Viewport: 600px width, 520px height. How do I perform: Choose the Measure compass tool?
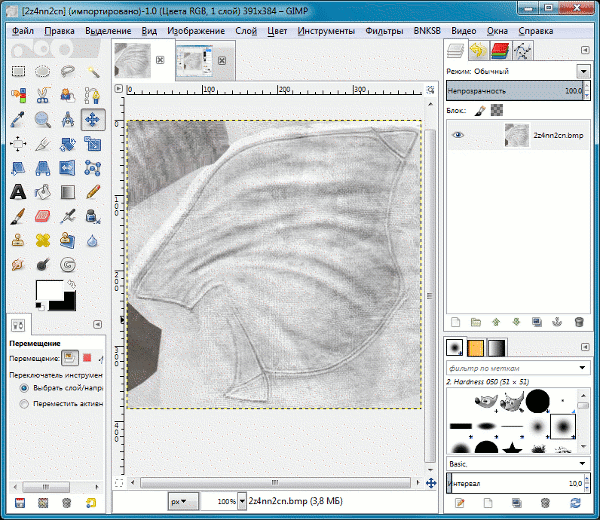[68, 120]
